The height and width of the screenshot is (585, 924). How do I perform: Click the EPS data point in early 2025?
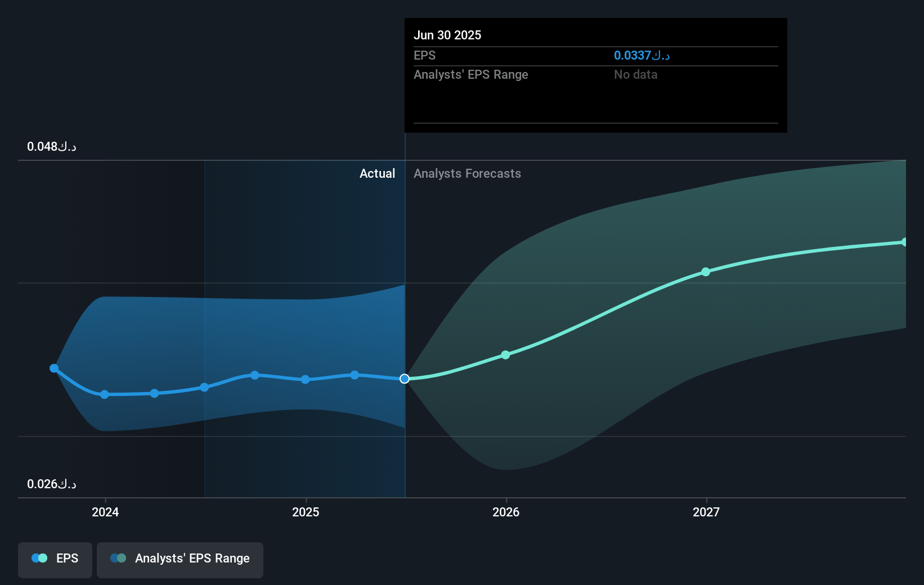tap(355, 375)
